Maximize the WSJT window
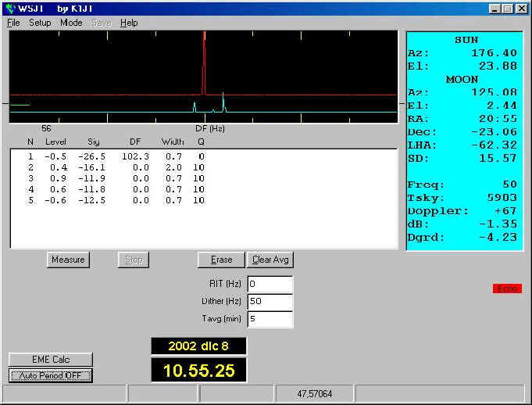Screen dimensions: 532x405 507,9
